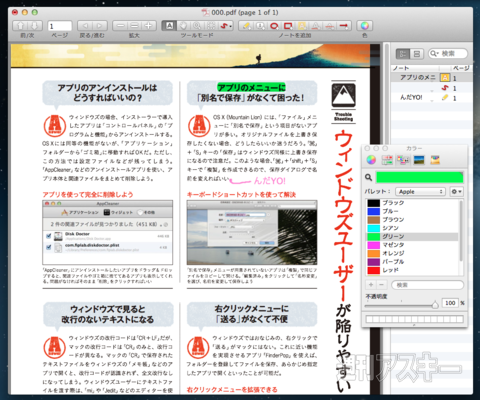Click the opacity percentage field
Screen dimensions: 480x400
(x=450, y=303)
